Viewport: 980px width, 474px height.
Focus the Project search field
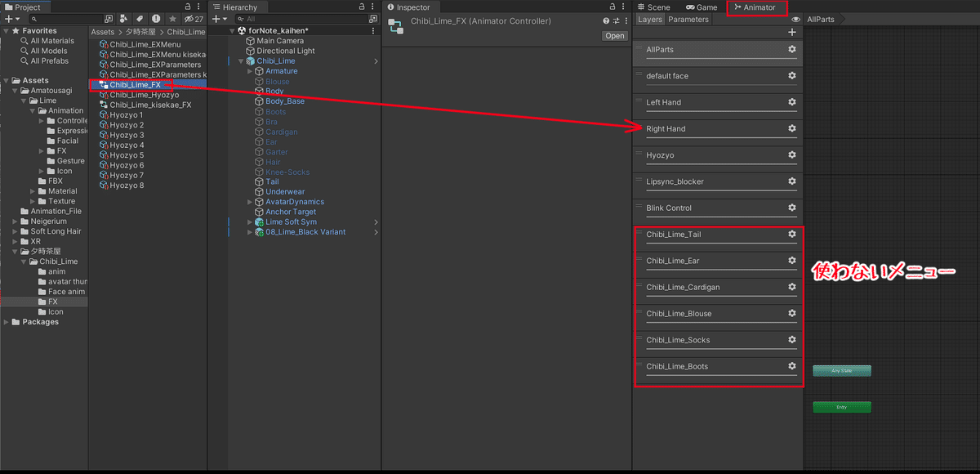point(65,19)
